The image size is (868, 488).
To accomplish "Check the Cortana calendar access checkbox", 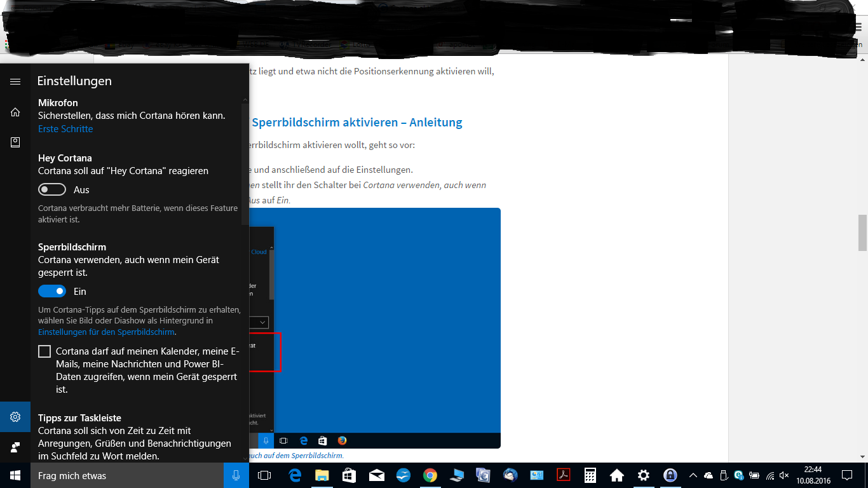I will click(44, 351).
